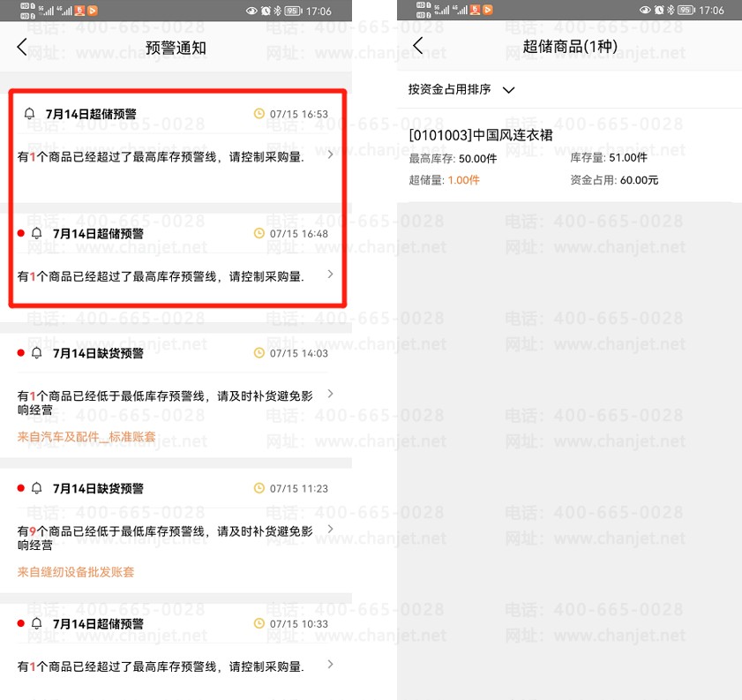Click the battery indicator in right status bar
This screenshot has height=700, width=742.
point(686,10)
